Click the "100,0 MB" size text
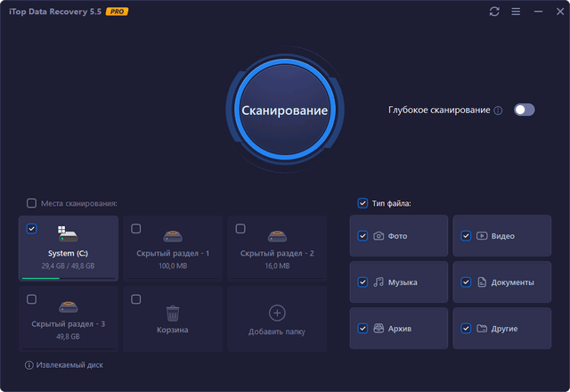Viewport: 570px width, 392px height. tap(173, 265)
